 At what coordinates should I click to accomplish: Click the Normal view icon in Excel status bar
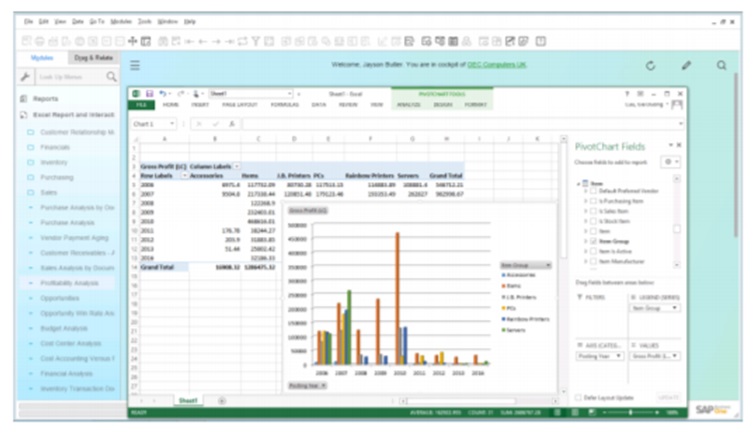click(557, 412)
